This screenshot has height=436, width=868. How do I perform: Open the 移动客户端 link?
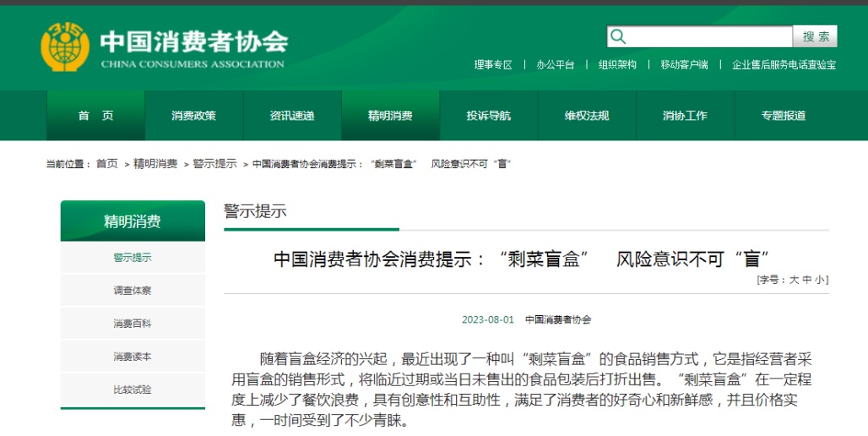pyautogui.click(x=684, y=65)
